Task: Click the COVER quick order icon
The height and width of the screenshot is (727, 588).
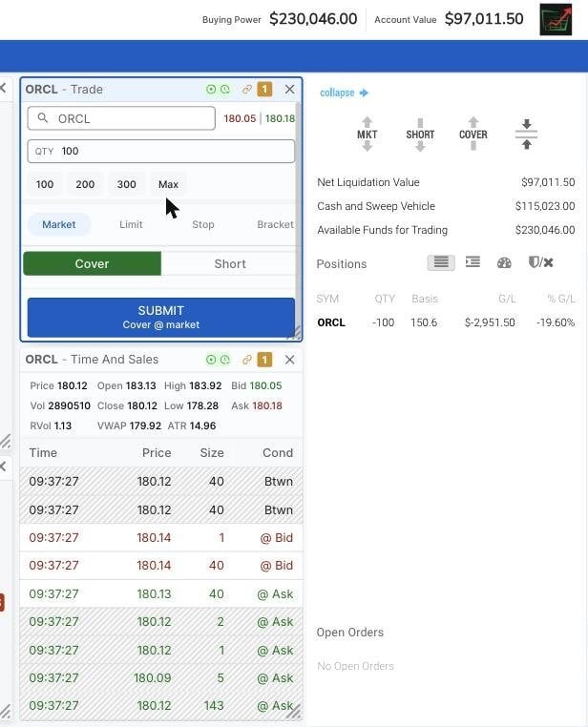Action: click(473, 134)
